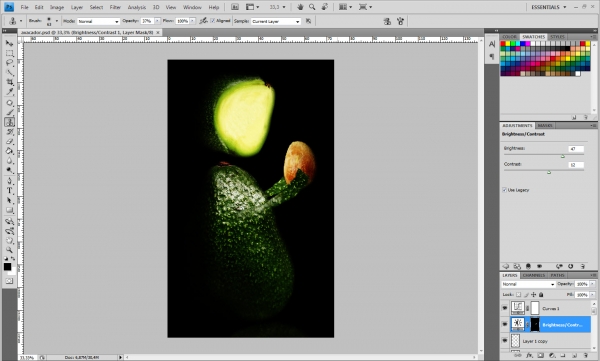Toggle lock position in Layers panel
The height and width of the screenshot is (361, 600).
click(x=533, y=295)
